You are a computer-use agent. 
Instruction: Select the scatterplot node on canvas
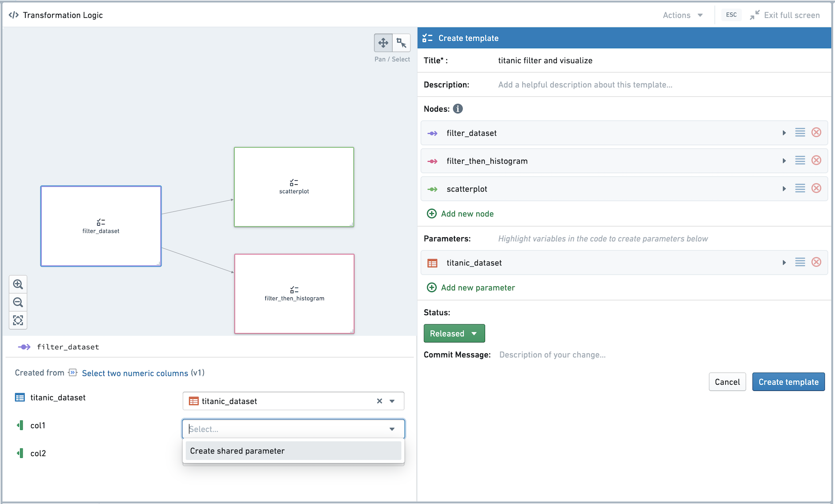coord(294,187)
